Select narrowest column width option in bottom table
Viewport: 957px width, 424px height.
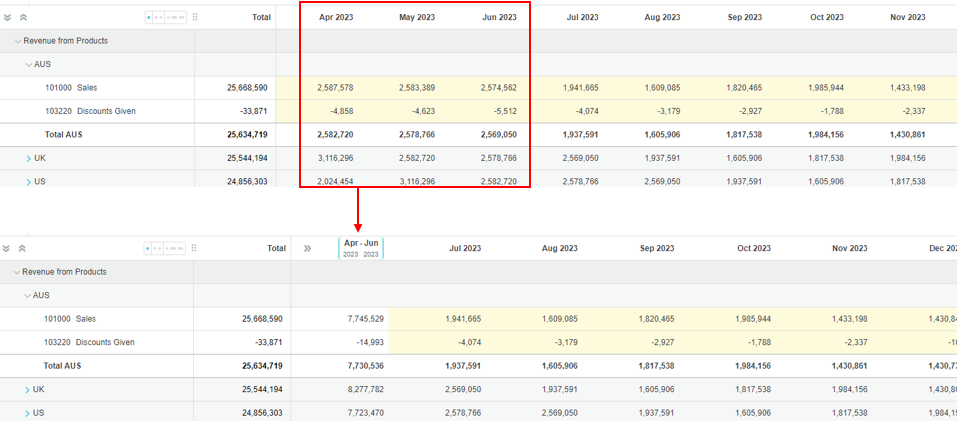pos(149,248)
